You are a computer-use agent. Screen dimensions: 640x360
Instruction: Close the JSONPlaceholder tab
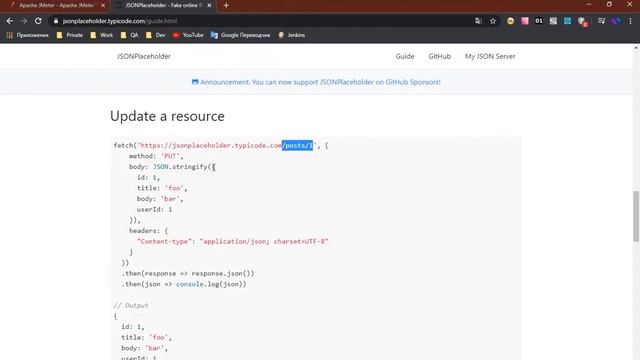click(209, 5)
